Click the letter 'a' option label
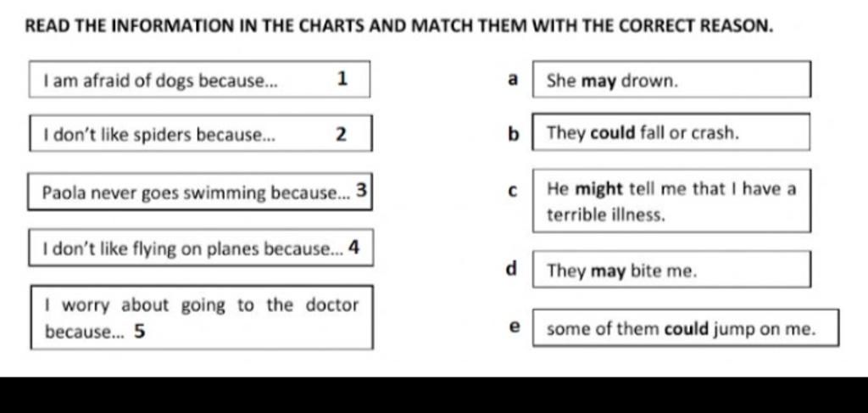 [x=511, y=80]
